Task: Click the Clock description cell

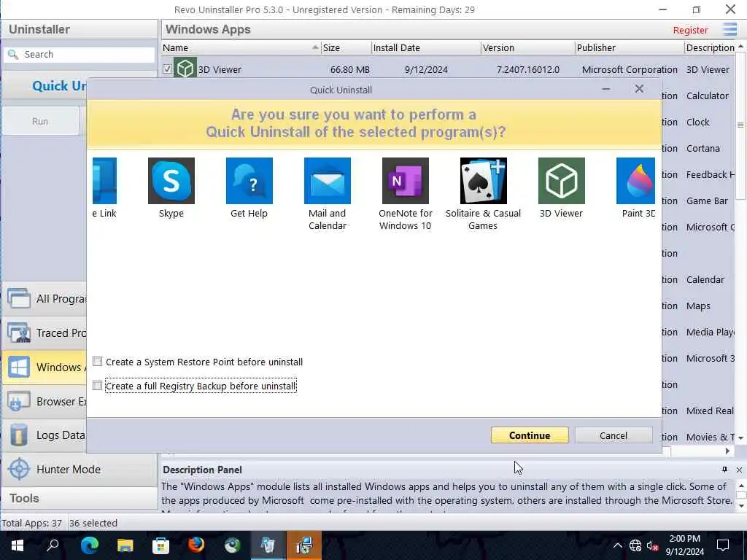Action: coord(698,122)
